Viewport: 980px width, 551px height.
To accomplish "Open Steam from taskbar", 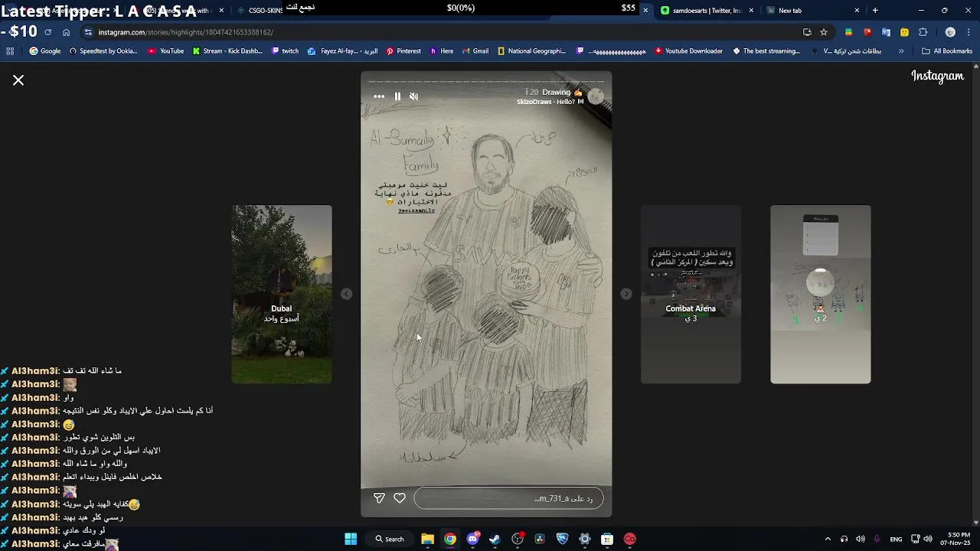I will 495,539.
